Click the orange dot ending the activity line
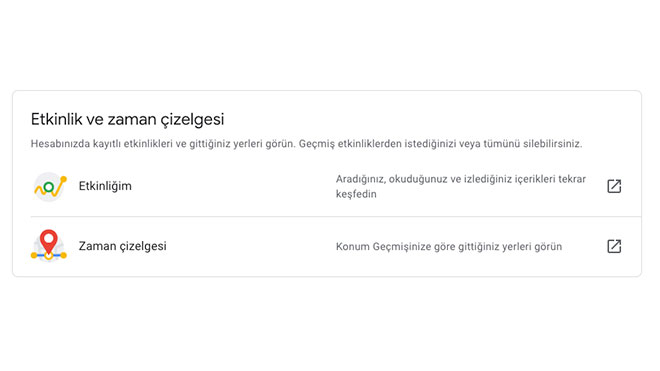Screen dimensions: 660x371 (64, 179)
